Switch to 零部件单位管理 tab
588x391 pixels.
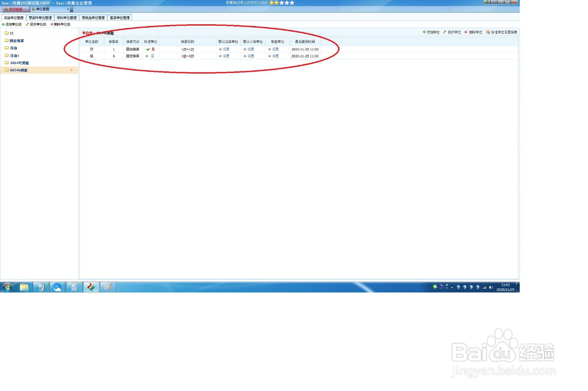click(x=40, y=18)
